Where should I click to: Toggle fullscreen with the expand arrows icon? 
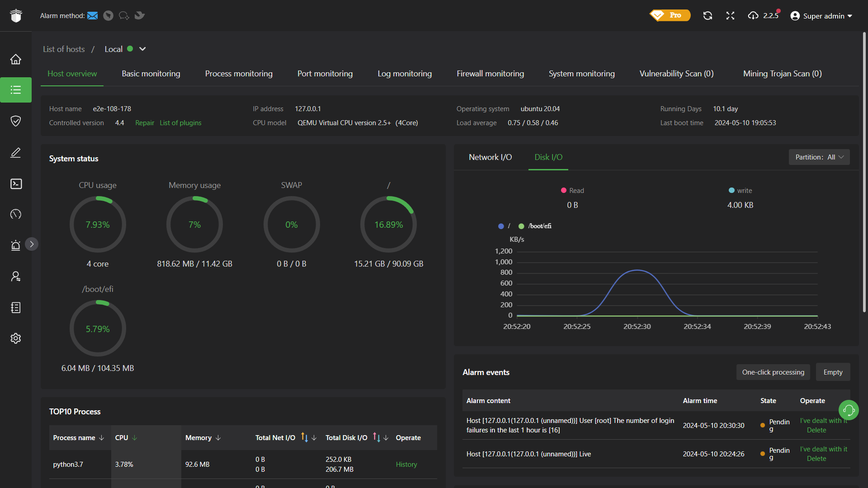coord(730,16)
